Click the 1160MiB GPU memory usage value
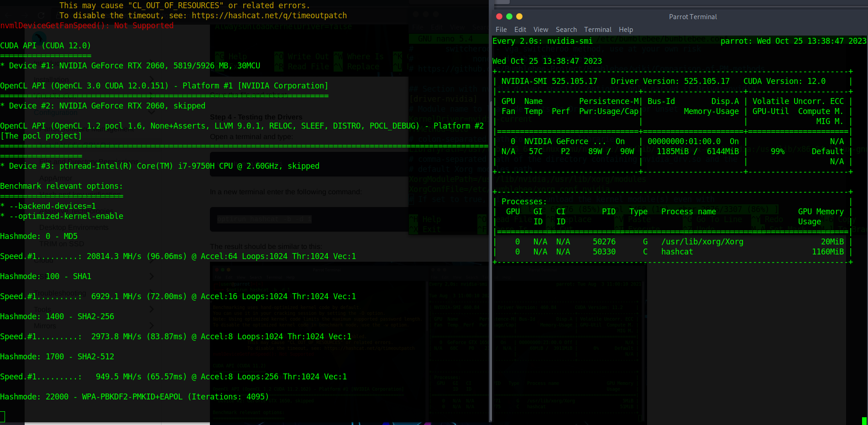The width and height of the screenshot is (868, 425). (828, 252)
